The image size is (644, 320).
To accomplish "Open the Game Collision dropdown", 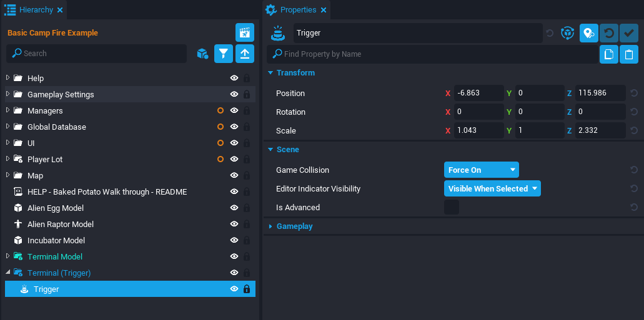I will [481, 170].
